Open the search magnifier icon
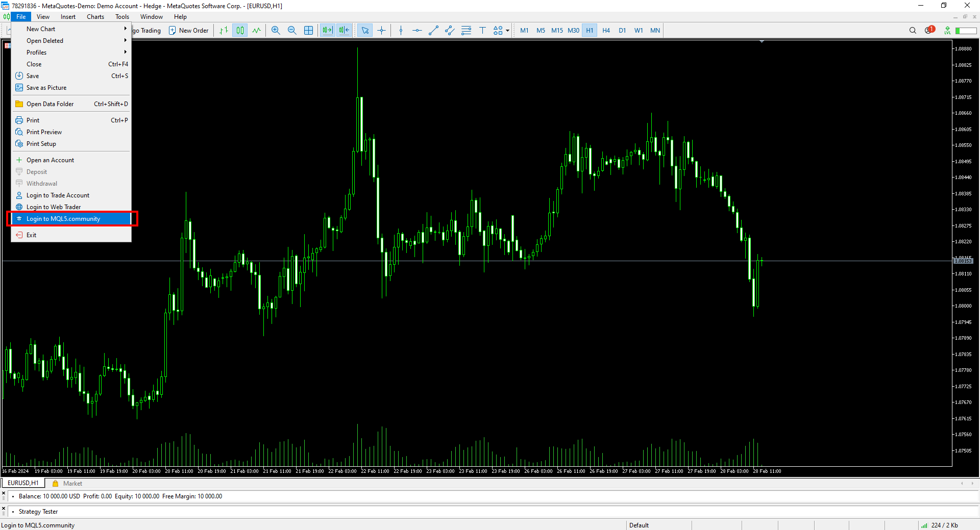This screenshot has height=530, width=980. [x=913, y=31]
